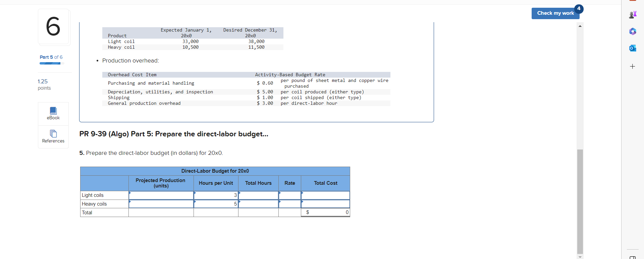Click the Check my work button
Viewport: 644px width, 259px height.
click(555, 13)
